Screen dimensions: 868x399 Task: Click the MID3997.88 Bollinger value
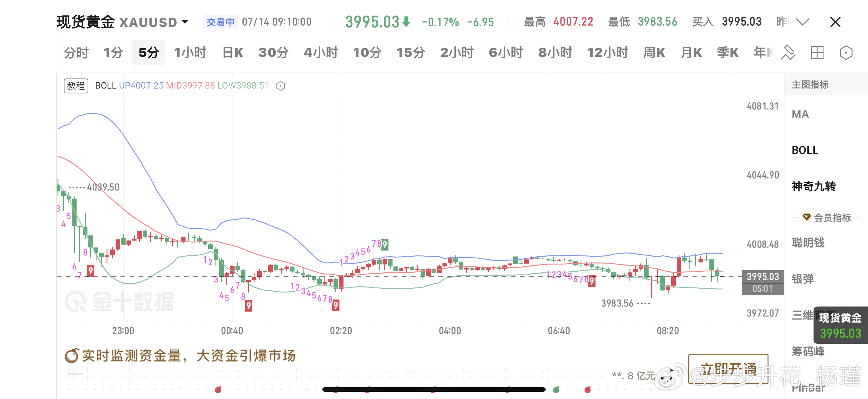(x=190, y=86)
